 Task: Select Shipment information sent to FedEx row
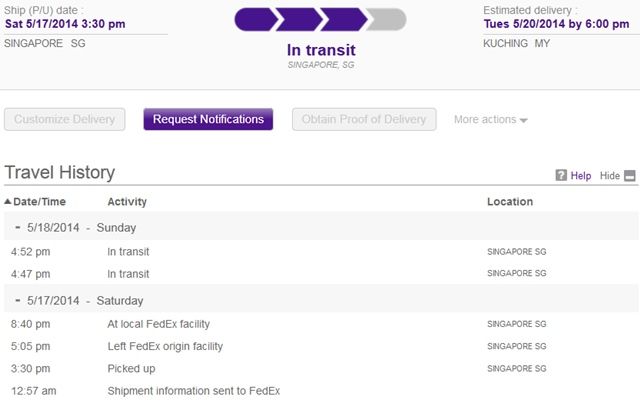pos(193,390)
